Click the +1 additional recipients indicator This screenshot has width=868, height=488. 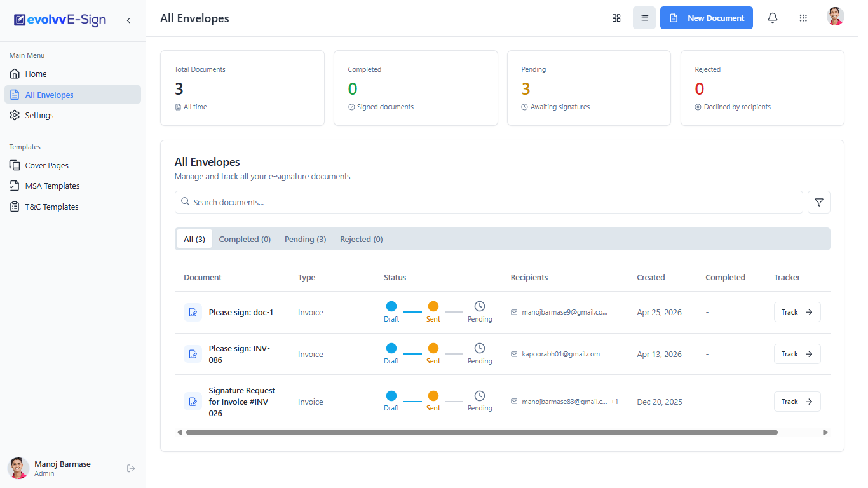(x=614, y=402)
